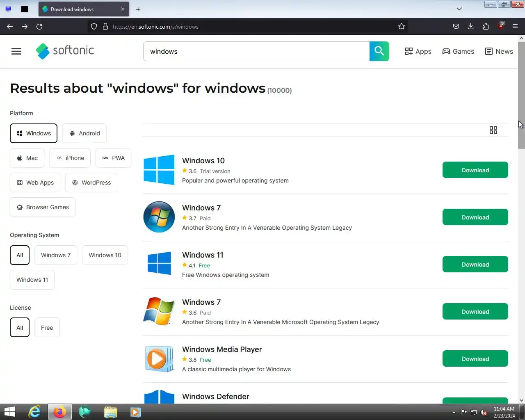Open the taskbar clock showing 11:04 AM
Image resolution: width=525 pixels, height=420 pixels.
[x=504, y=412]
